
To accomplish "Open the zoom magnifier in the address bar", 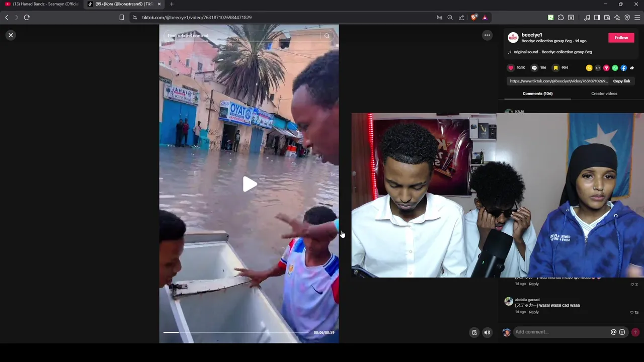I will pyautogui.click(x=450, y=18).
